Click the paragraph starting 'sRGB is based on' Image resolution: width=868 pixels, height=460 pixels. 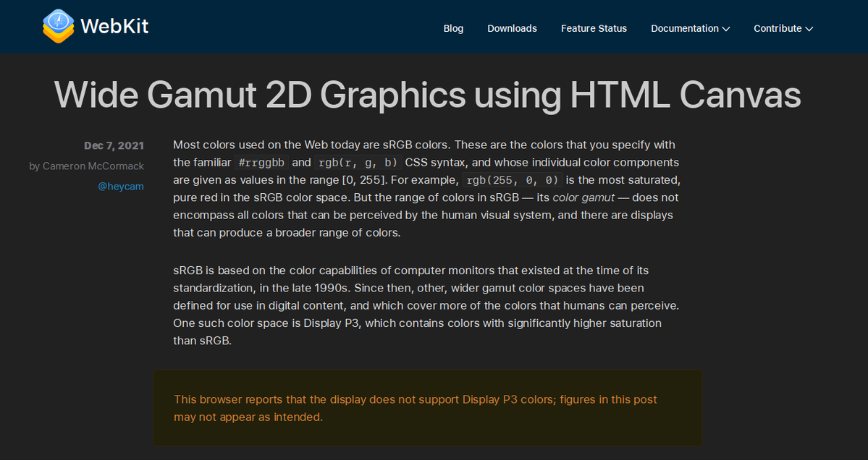coord(426,306)
